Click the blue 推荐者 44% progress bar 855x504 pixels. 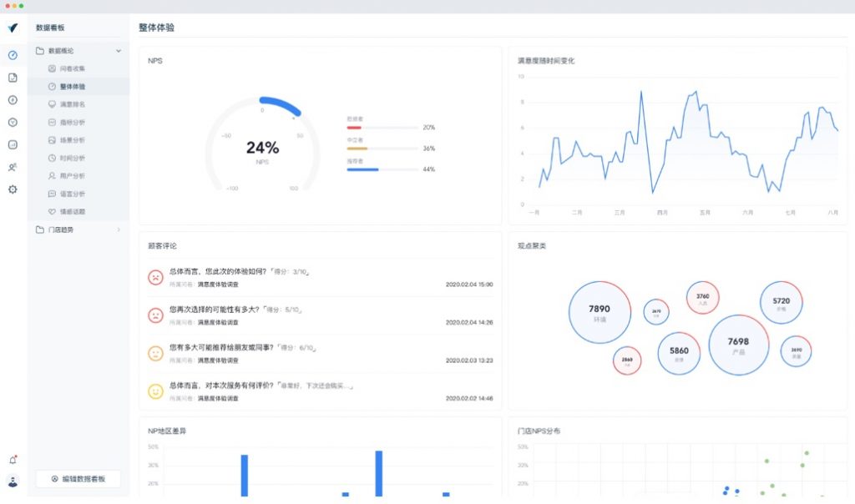point(362,169)
